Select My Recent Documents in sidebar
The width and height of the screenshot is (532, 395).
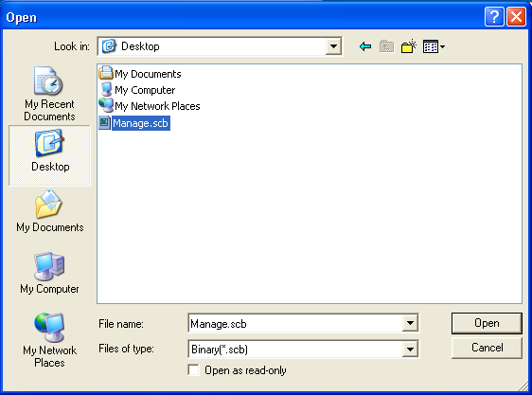pyautogui.click(x=49, y=94)
